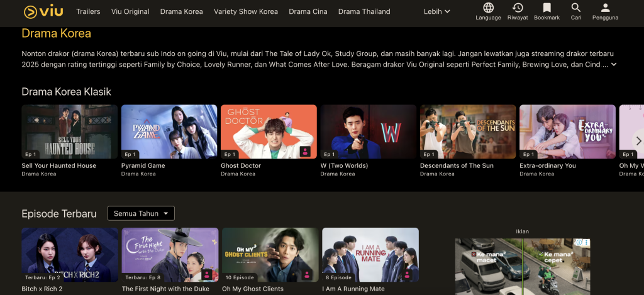The width and height of the screenshot is (644, 295).
Task: Click the ad info icon on Iklan banner
Action: click(x=579, y=242)
